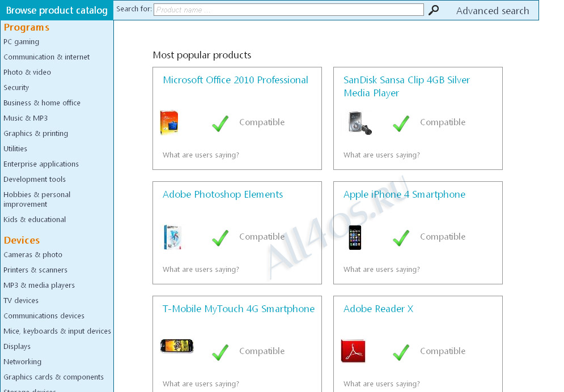Click 'What are users saying?' under SanDisk Sansa
Image resolution: width=564 pixels, height=392 pixels.
(x=381, y=155)
